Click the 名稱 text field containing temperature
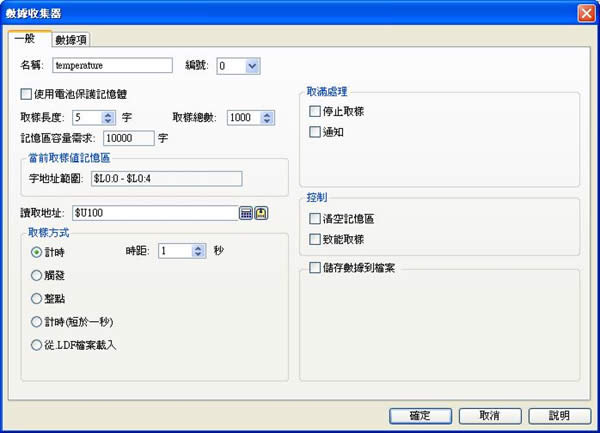Image resolution: width=600 pixels, height=433 pixels. 106,66
